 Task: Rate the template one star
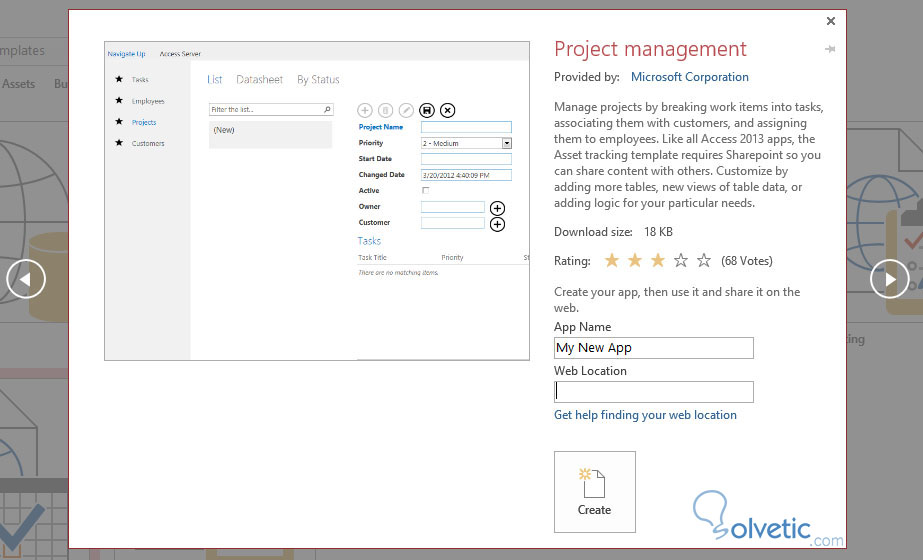point(612,260)
